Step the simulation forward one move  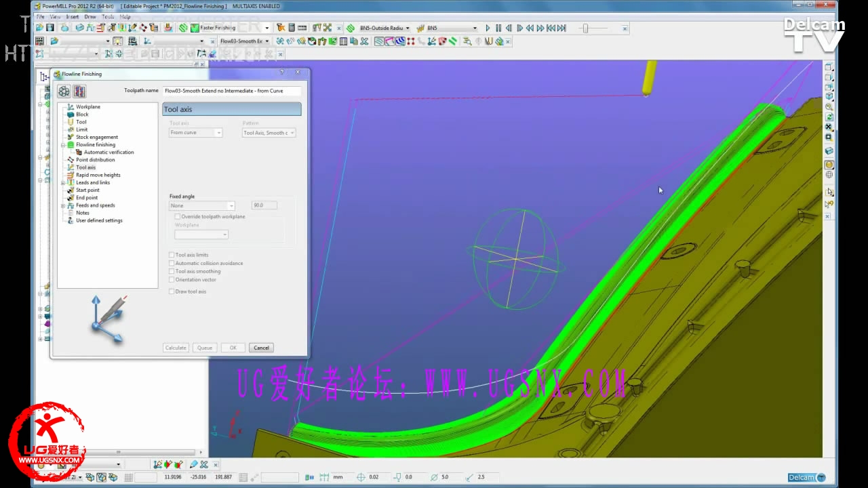coord(519,28)
